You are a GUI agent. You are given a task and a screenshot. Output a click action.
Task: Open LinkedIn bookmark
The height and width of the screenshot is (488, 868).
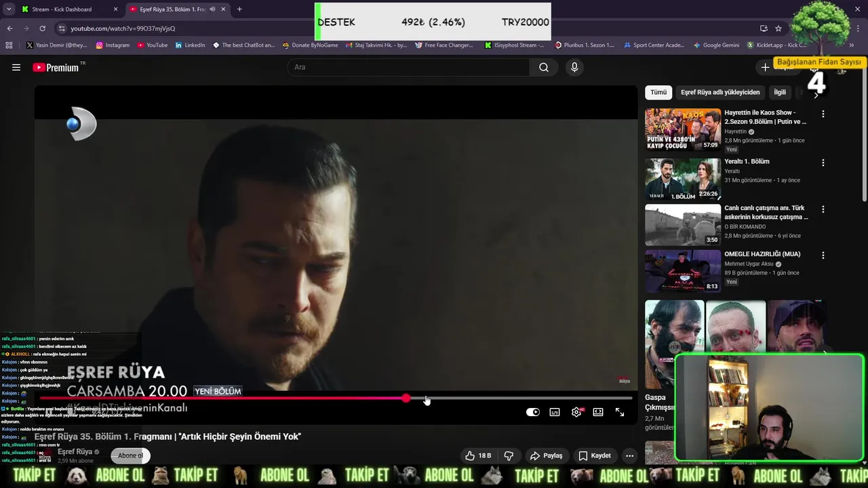point(190,45)
